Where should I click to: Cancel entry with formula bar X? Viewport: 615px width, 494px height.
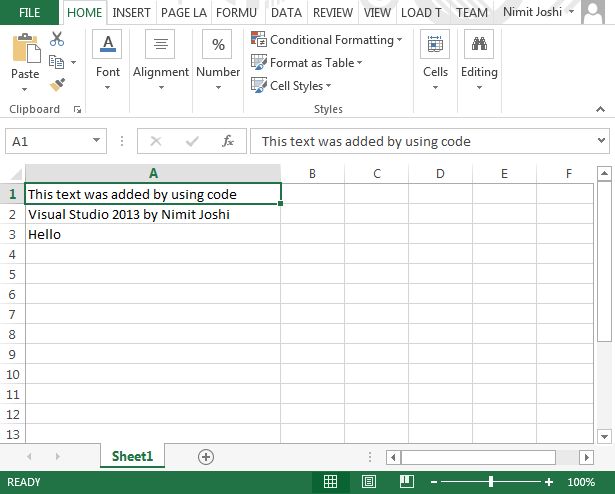[156, 141]
